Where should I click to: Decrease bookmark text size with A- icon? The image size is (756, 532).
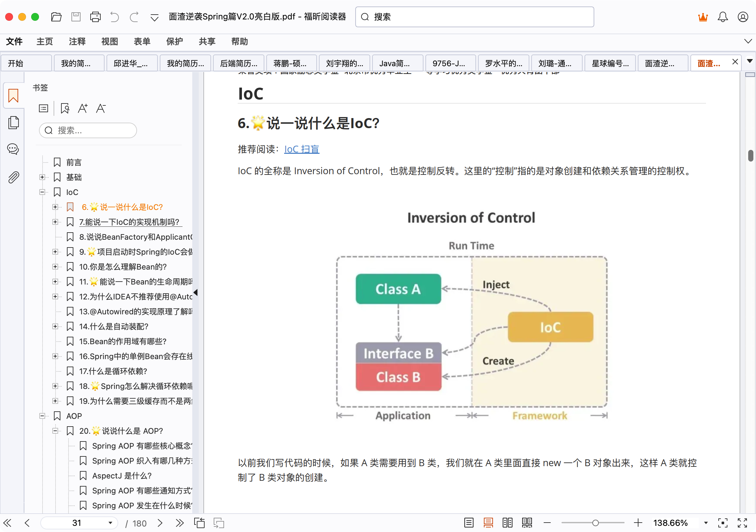click(x=101, y=108)
